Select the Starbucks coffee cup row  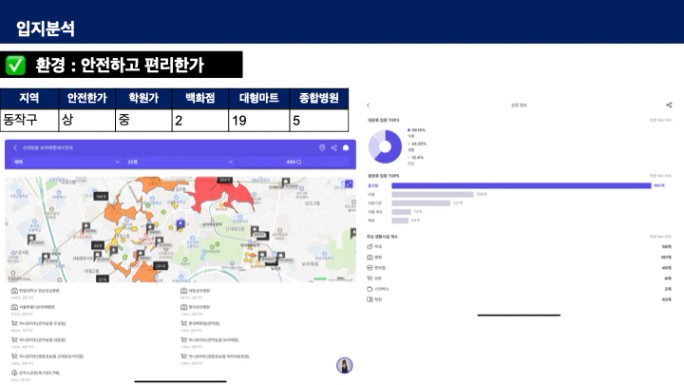519,289
